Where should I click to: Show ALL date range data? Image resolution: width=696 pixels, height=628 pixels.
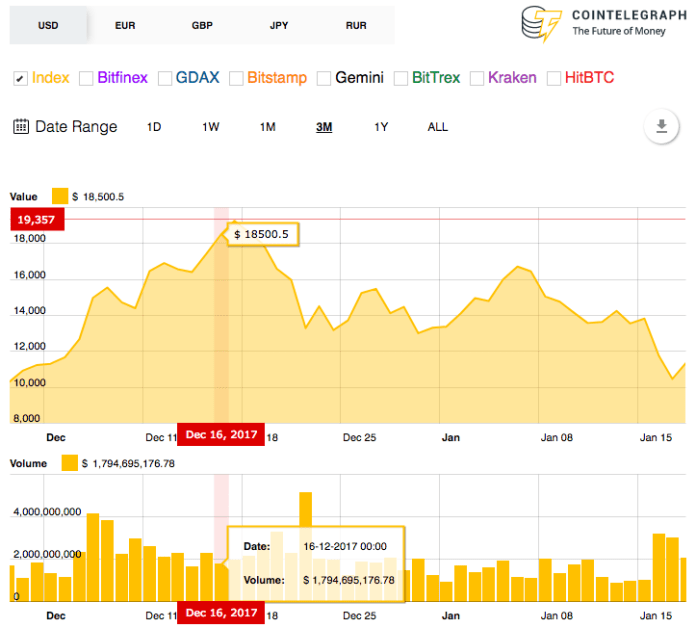pos(438,127)
